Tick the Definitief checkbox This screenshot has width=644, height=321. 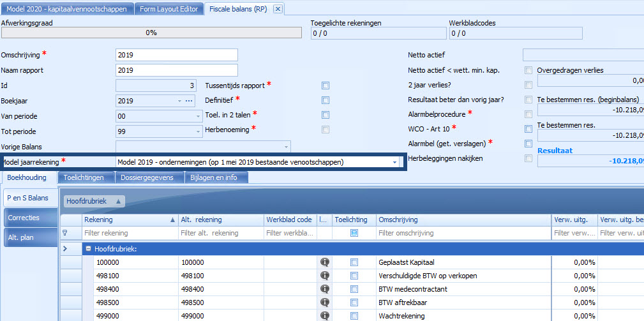[326, 100]
